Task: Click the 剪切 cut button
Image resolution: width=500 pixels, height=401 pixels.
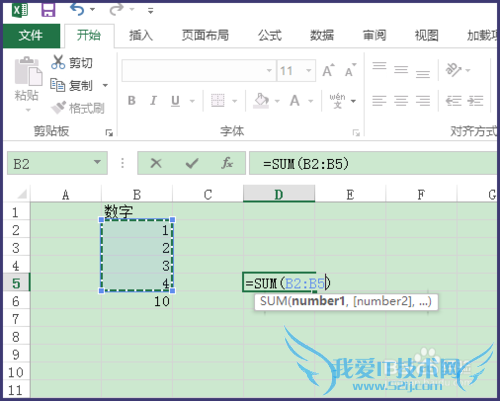Action: pos(71,62)
